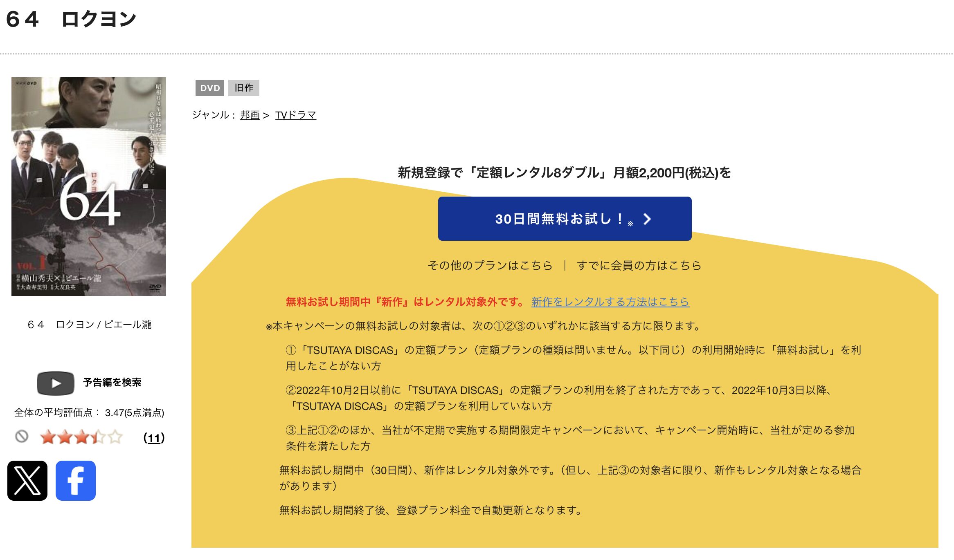Click the star rating display

coord(81,437)
